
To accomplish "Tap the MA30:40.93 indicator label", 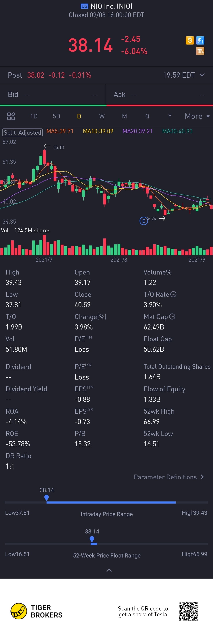I will [x=177, y=131].
